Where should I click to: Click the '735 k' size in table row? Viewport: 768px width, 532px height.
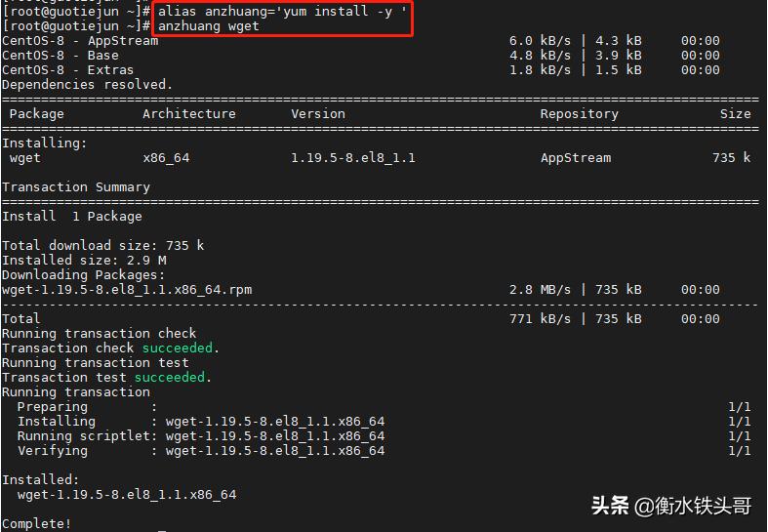[x=731, y=158]
